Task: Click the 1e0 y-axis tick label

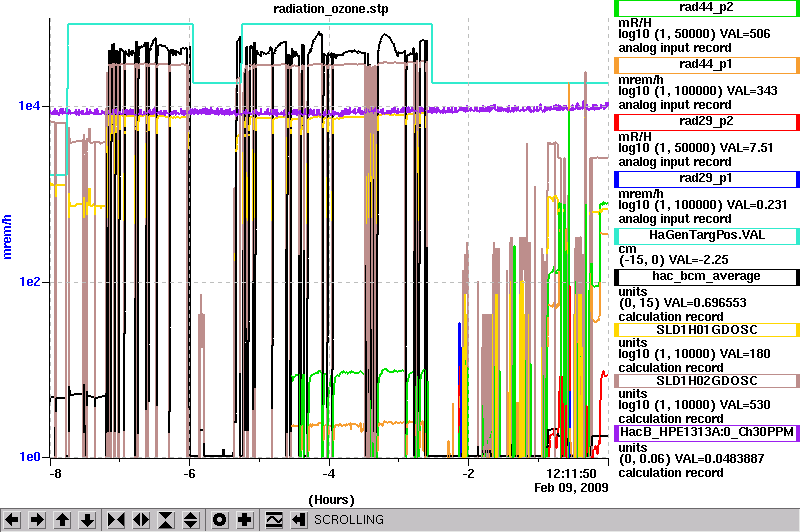Action: pos(29,457)
